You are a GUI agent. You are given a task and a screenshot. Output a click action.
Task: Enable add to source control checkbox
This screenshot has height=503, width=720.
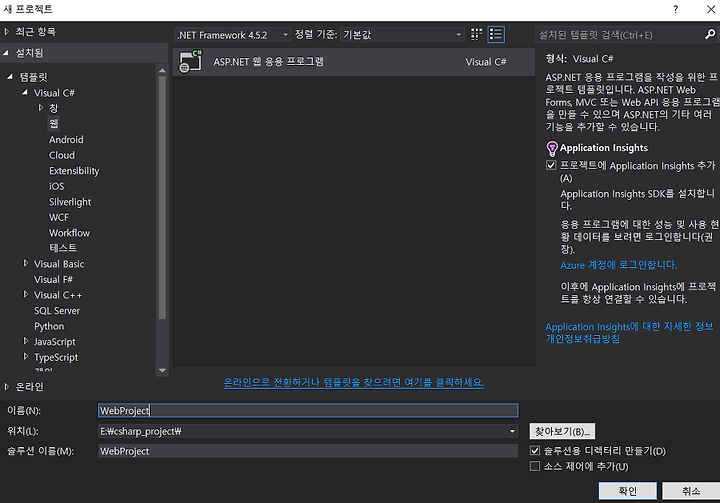pyautogui.click(x=534, y=466)
